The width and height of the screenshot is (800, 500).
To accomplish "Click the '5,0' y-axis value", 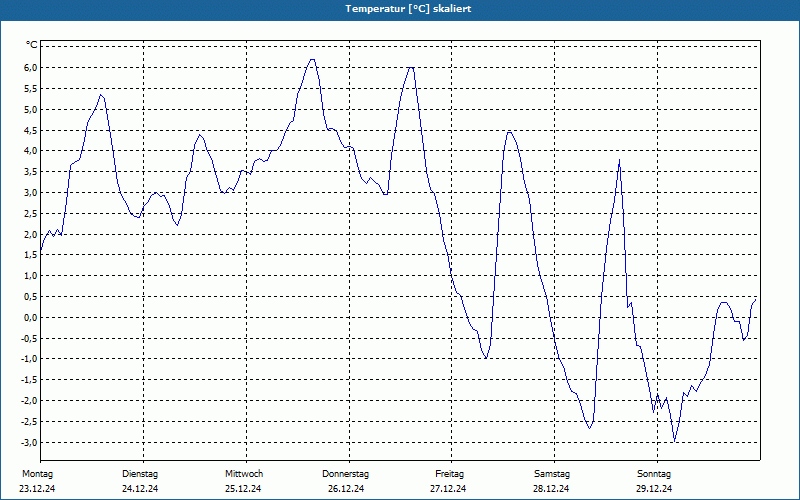I will coord(31,110).
